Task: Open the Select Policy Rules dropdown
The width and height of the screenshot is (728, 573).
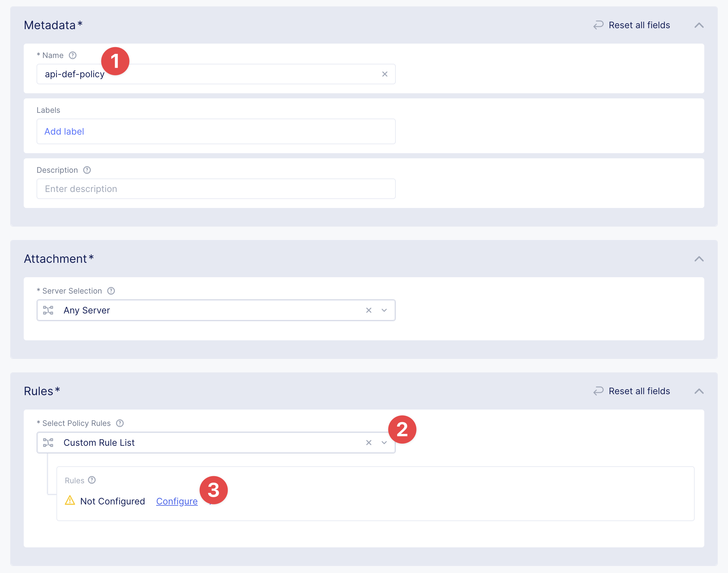Action: click(384, 443)
